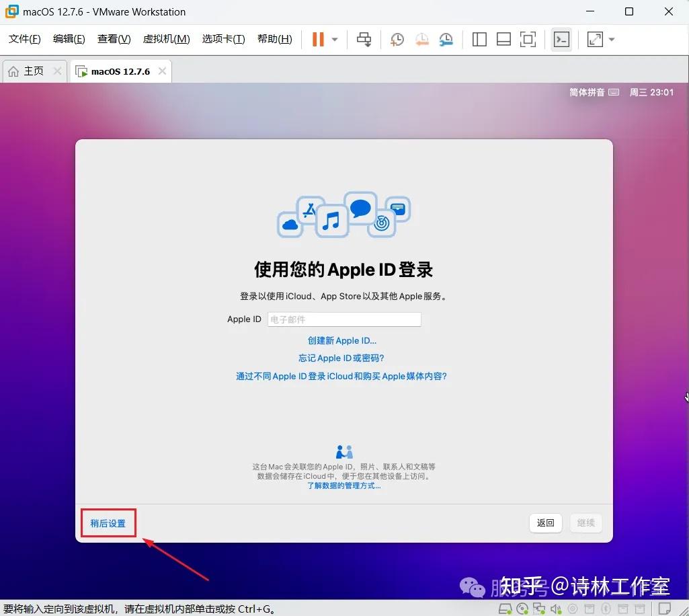Click the pause virtual machine icon

pyautogui.click(x=318, y=39)
